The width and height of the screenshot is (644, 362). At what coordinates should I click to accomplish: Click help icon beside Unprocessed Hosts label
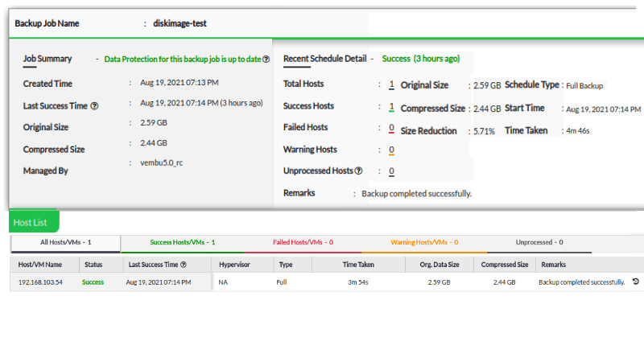pyautogui.click(x=358, y=171)
